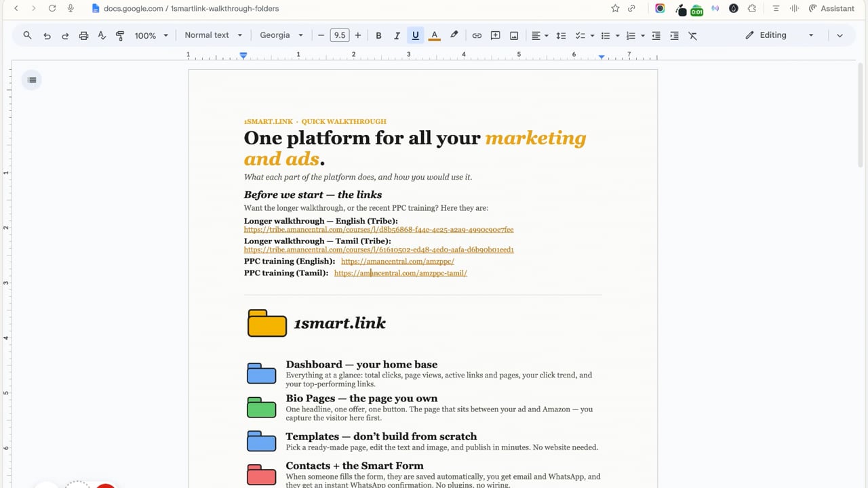868x488 pixels.
Task: Increase the indent
Action: pyautogui.click(x=674, y=35)
